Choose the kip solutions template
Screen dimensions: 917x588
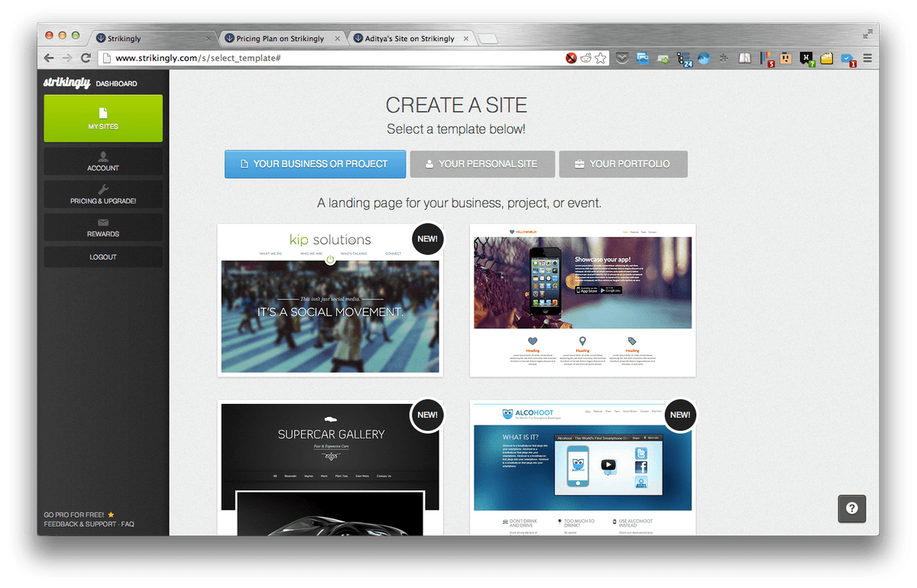point(330,300)
